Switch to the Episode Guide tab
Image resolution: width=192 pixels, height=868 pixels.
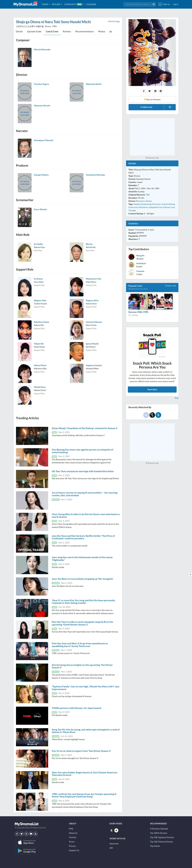[34, 32]
